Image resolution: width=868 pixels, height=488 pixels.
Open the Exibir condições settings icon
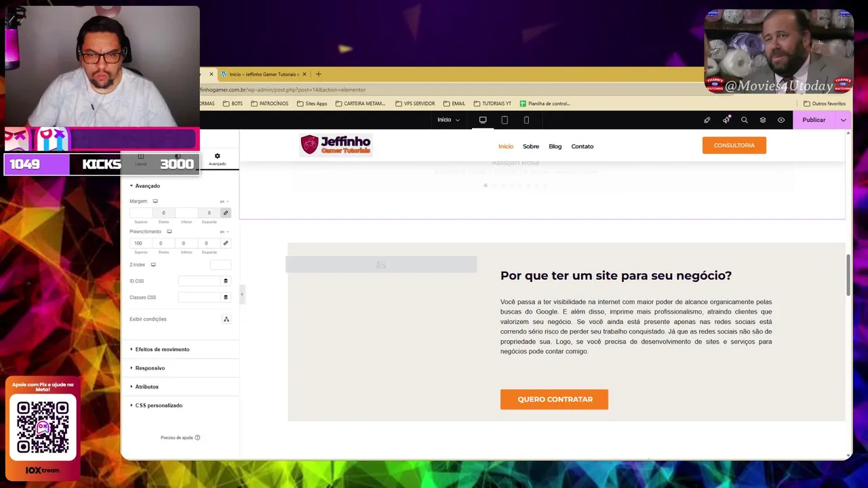tap(226, 319)
